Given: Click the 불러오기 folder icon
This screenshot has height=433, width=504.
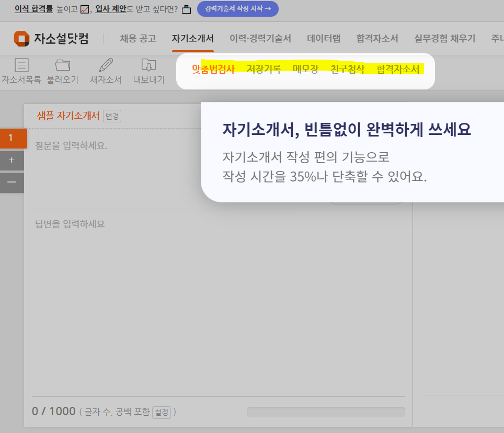Looking at the screenshot, I should pyautogui.click(x=63, y=65).
